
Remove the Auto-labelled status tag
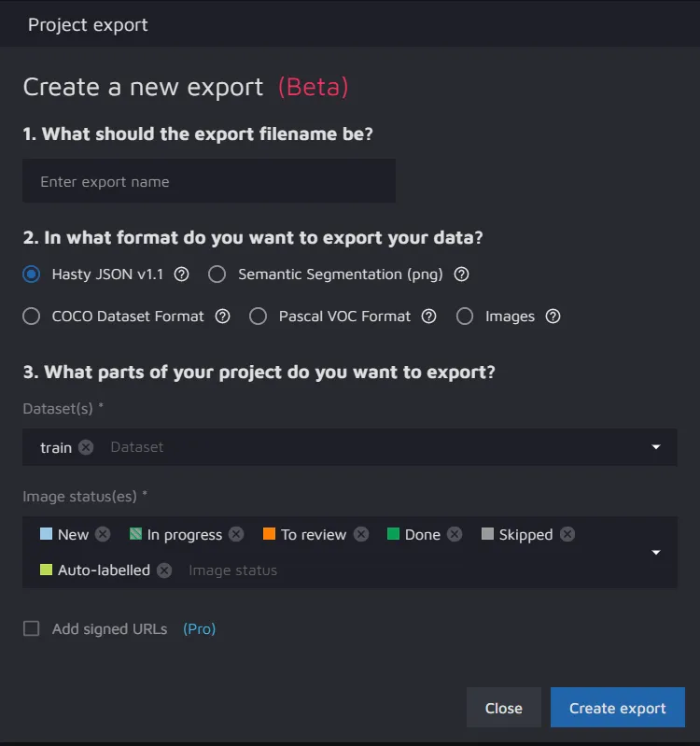click(x=164, y=570)
